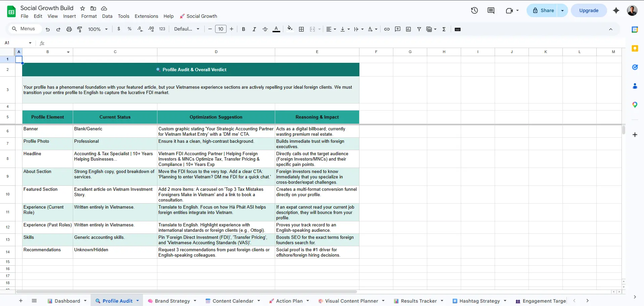
Task: Format as currency
Action: tap(119, 29)
